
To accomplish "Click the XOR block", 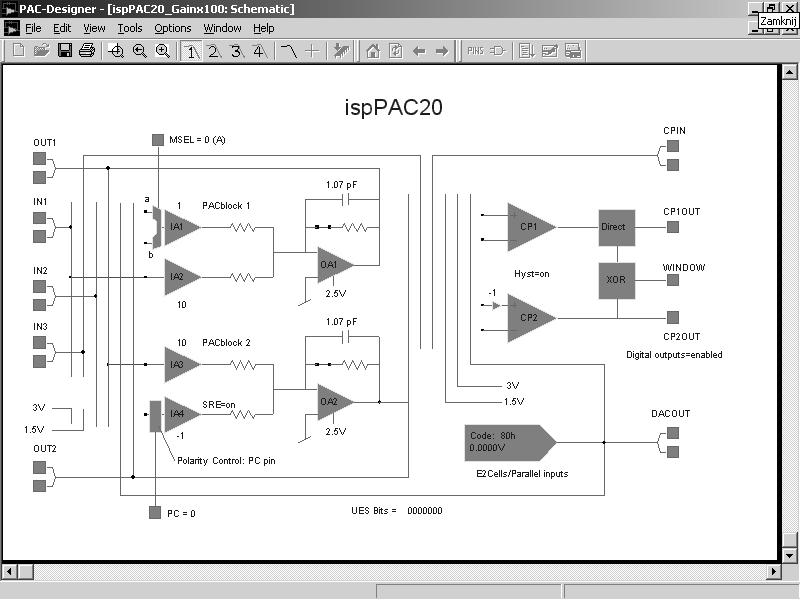I will click(x=616, y=281).
